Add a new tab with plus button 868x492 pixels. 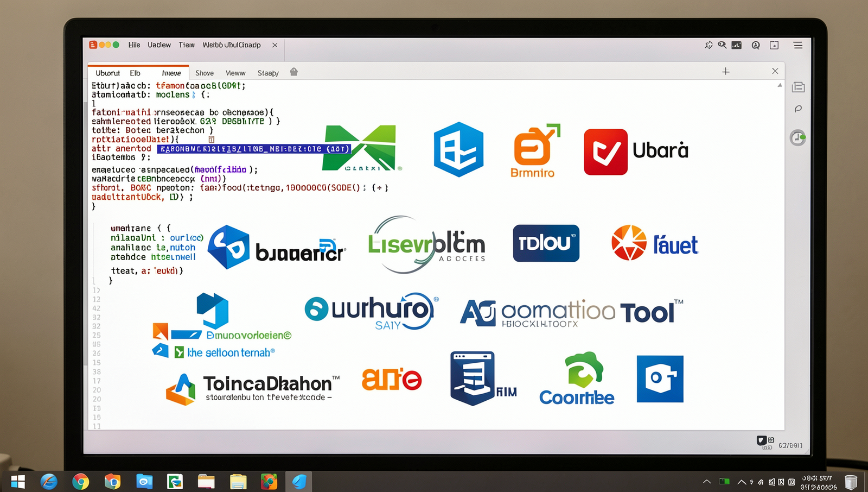[725, 71]
